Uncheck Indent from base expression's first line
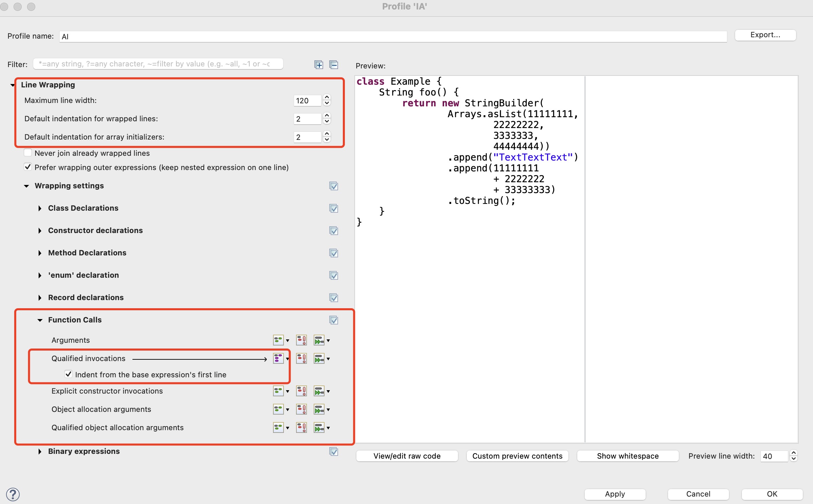The width and height of the screenshot is (813, 504). [68, 374]
